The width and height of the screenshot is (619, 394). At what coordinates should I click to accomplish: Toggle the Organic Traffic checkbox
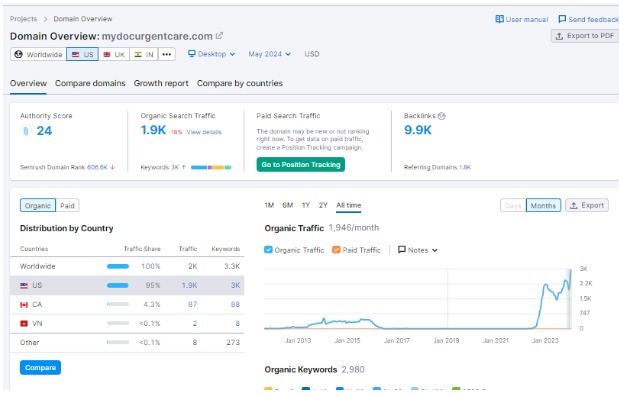tap(268, 250)
